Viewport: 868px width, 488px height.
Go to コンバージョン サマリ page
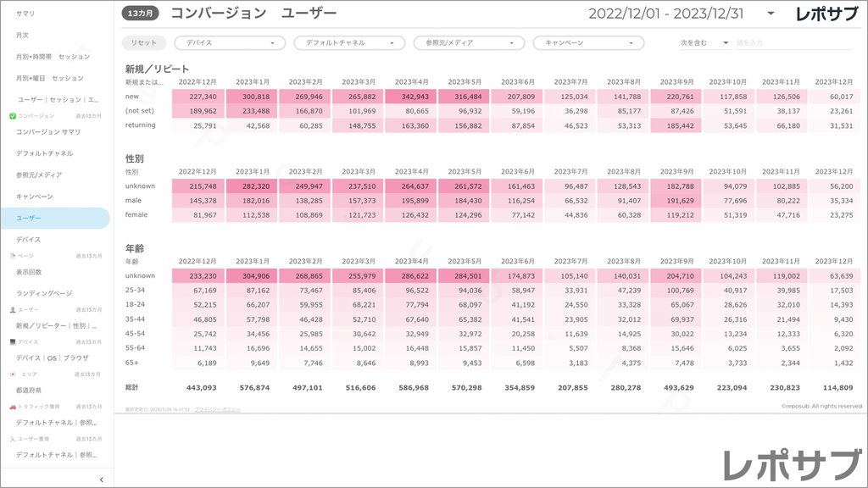[x=48, y=132]
